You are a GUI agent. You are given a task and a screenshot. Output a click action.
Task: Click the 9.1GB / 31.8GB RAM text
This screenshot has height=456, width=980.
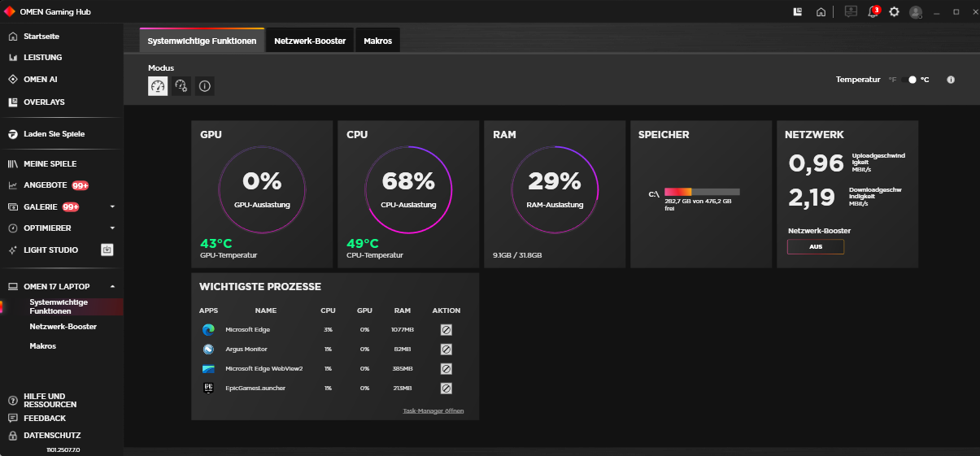coord(517,255)
